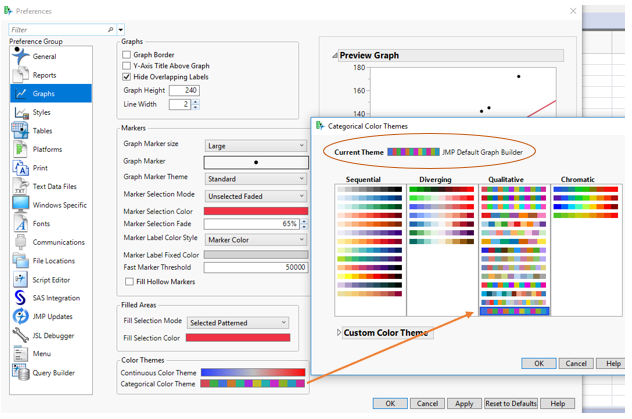Click the Graph Marker selector box

(256, 162)
